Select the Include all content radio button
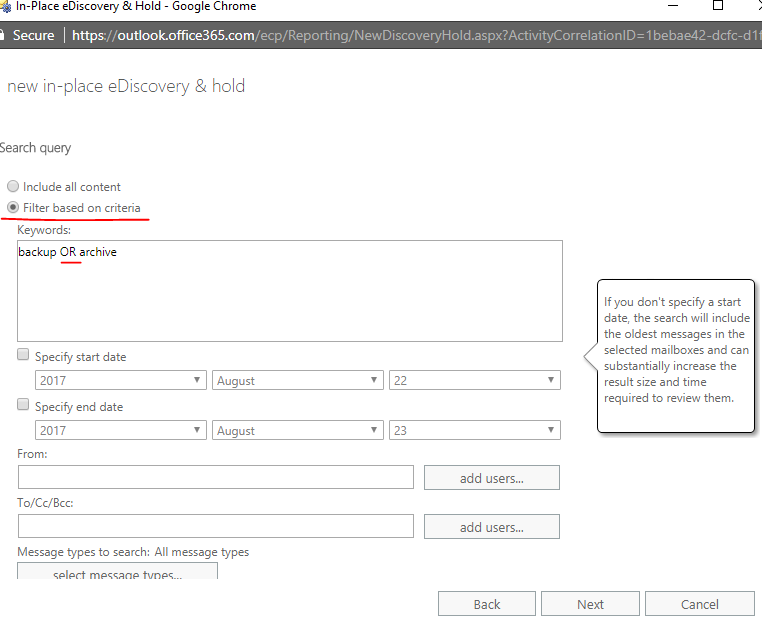The image size is (762, 633). (x=13, y=186)
